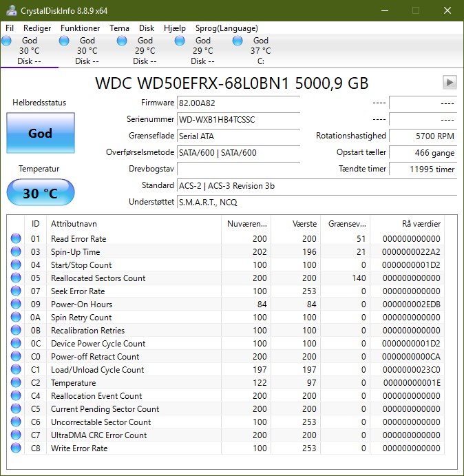The width and height of the screenshot is (464, 476).
Task: Open the Fil menu
Action: pyautogui.click(x=10, y=28)
